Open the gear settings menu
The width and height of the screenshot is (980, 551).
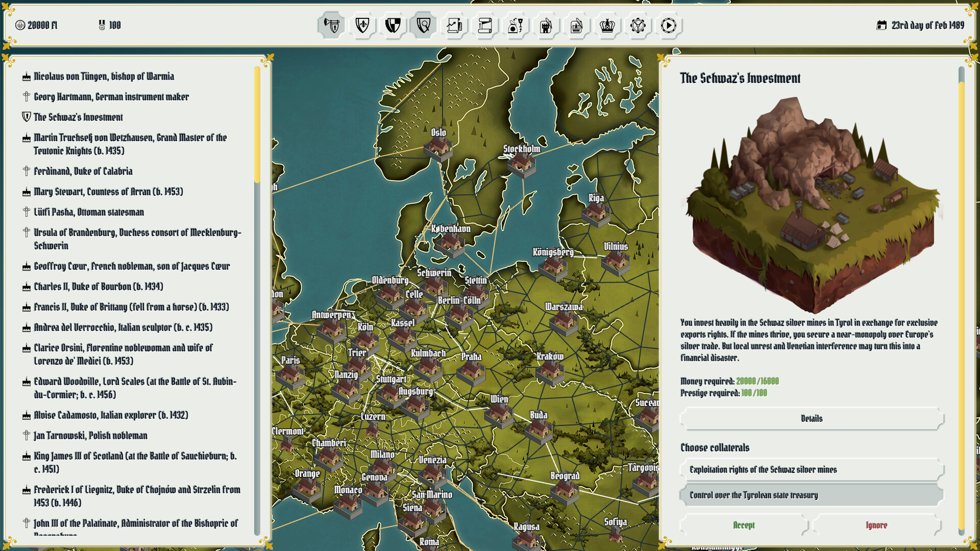coord(638,25)
